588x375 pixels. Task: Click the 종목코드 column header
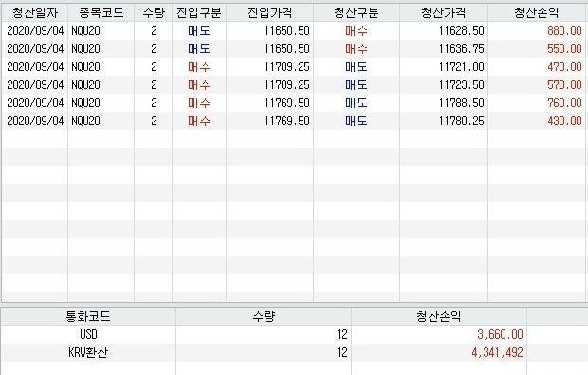[x=101, y=13]
